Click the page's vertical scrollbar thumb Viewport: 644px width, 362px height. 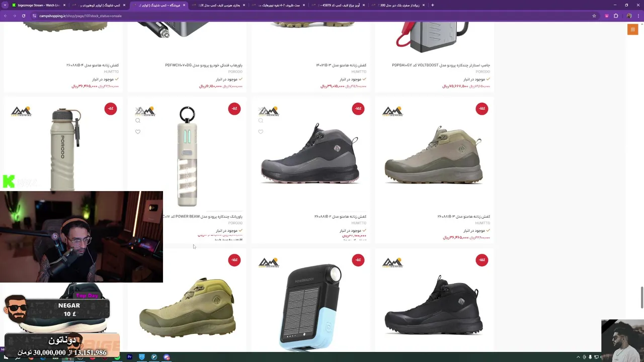pos(641,298)
